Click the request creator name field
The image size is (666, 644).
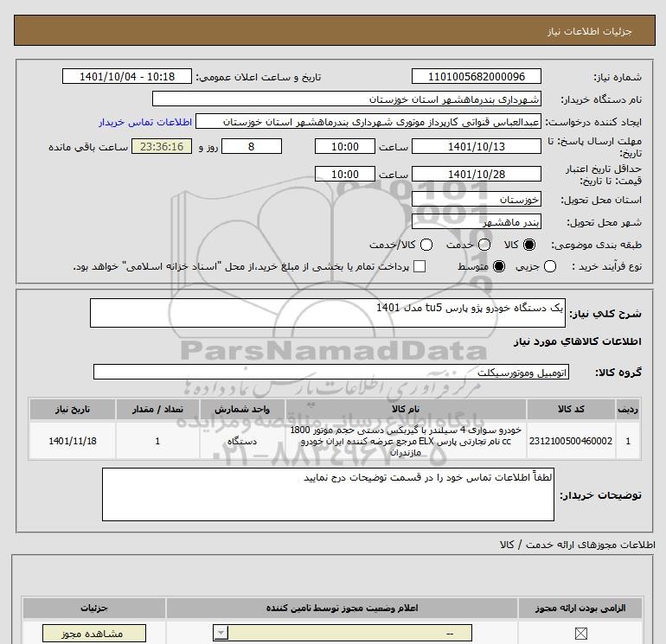tap(368, 122)
